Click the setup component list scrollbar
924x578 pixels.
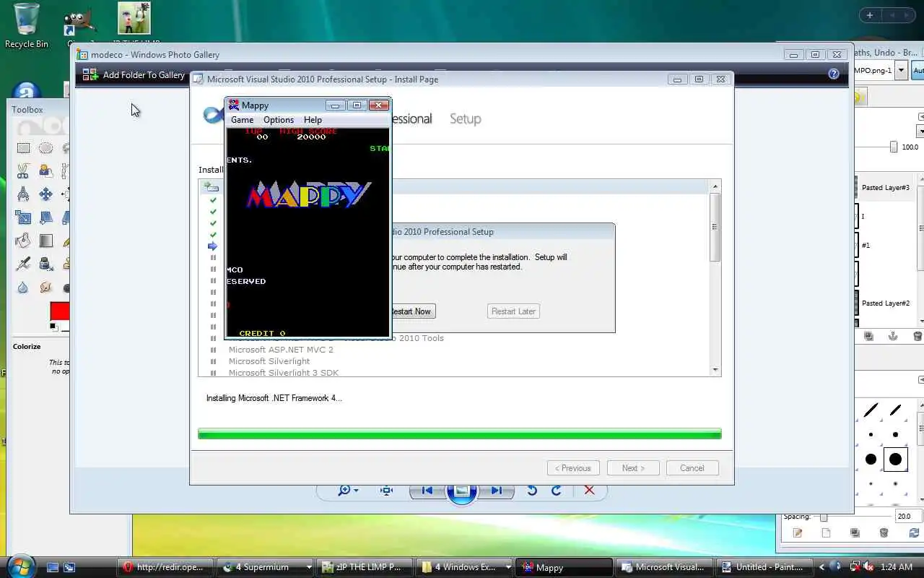pos(715,228)
